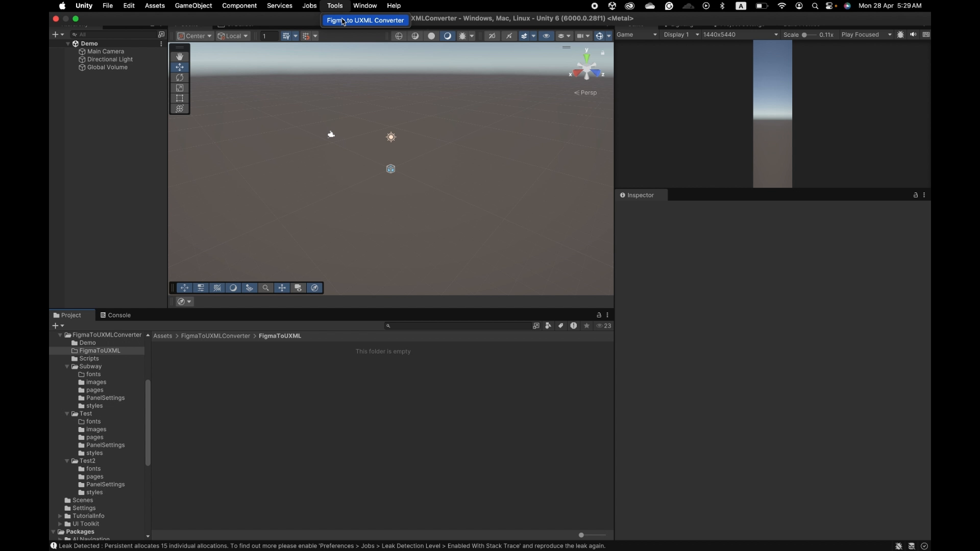Viewport: 980px width, 551px height.
Task: Select the Rotate tool
Action: [x=180, y=78]
